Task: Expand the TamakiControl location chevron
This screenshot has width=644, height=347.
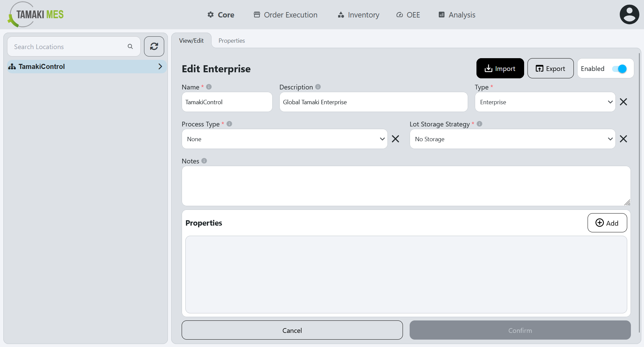Action: (x=160, y=66)
